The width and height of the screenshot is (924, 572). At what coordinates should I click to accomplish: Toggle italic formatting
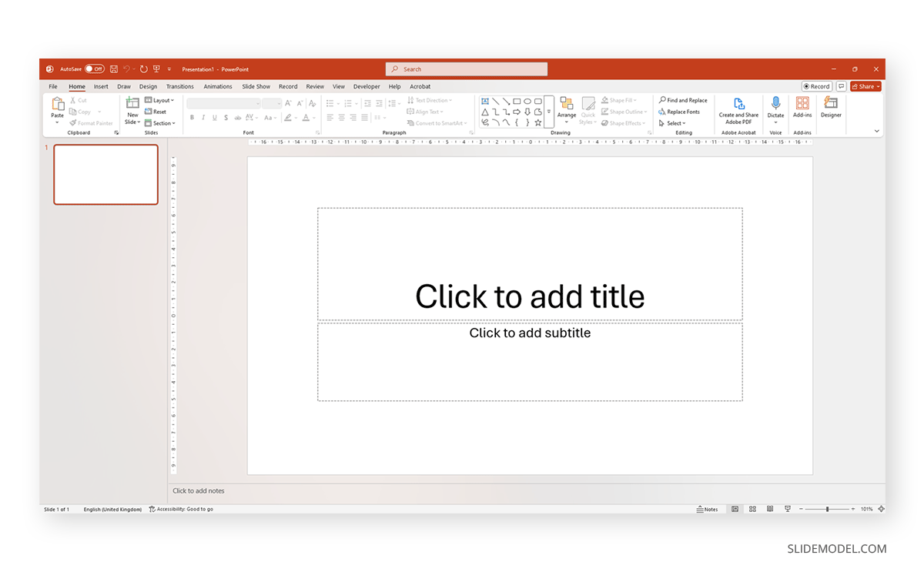point(203,118)
